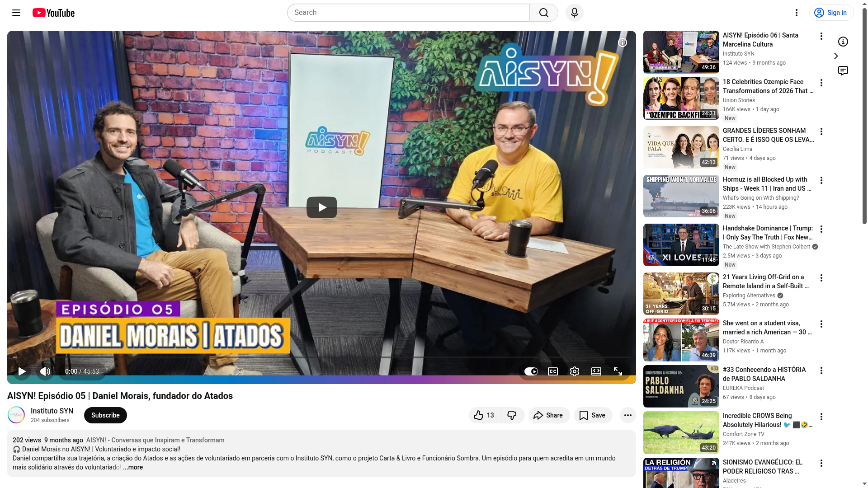Open the Instituto SYN channel avatar
This screenshot has width=868, height=488.
16,415
